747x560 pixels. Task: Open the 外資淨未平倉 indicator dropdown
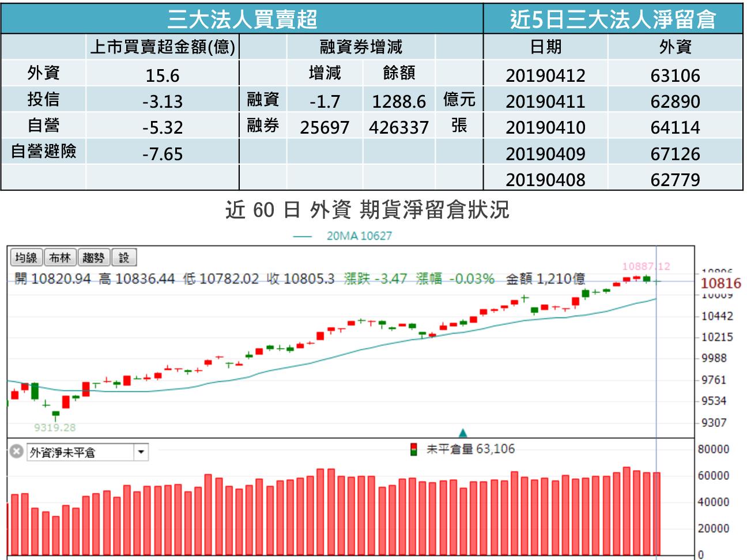click(x=141, y=452)
